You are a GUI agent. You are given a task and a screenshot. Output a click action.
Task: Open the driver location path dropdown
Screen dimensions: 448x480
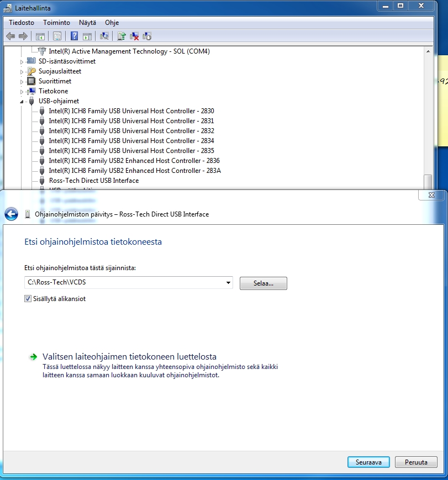click(228, 283)
